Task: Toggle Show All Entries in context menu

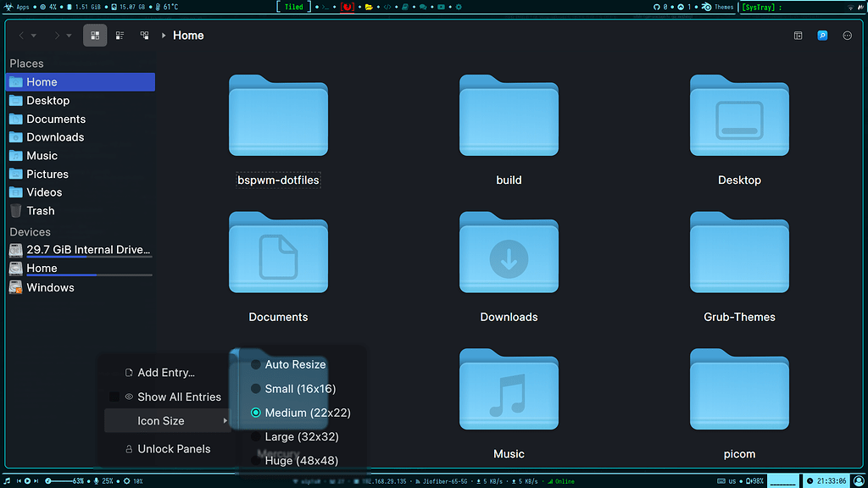Action: [x=179, y=396]
